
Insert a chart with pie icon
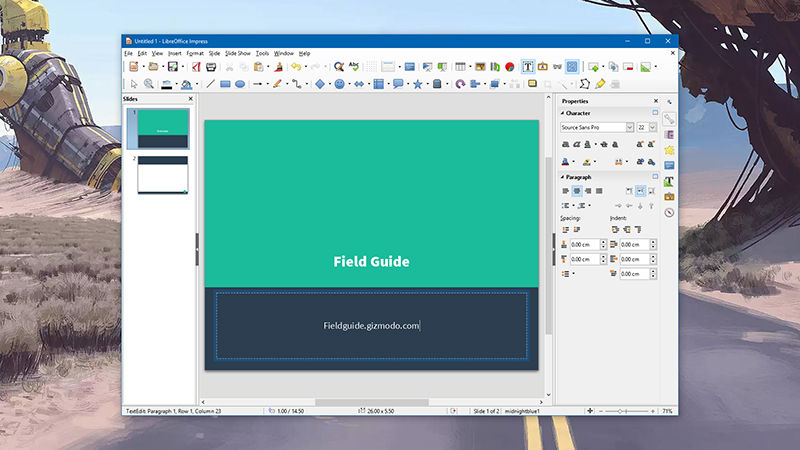pos(509,67)
